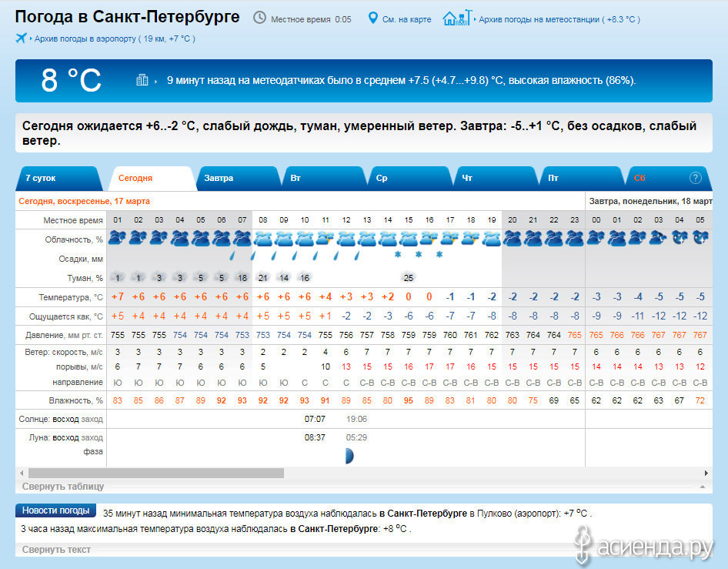The height and width of the screenshot is (569, 728).
Task: Collapse news via Свернуть текст
Action: point(56,550)
